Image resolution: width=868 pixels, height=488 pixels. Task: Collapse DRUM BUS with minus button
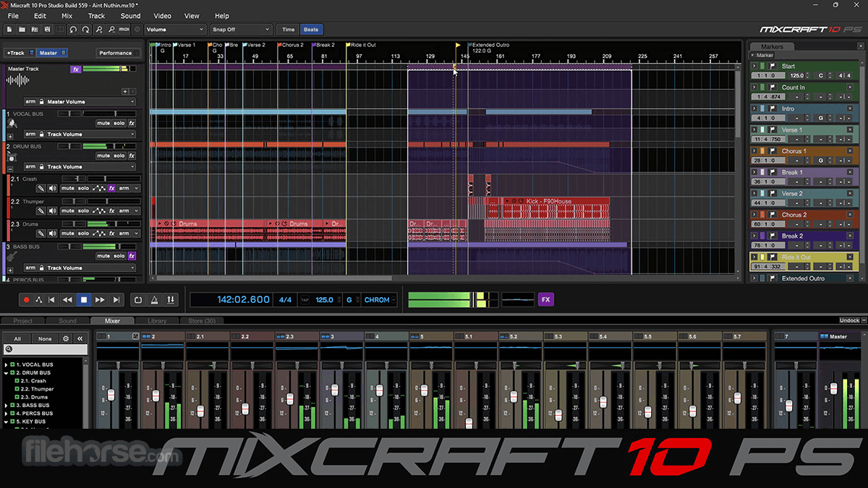pos(10,168)
